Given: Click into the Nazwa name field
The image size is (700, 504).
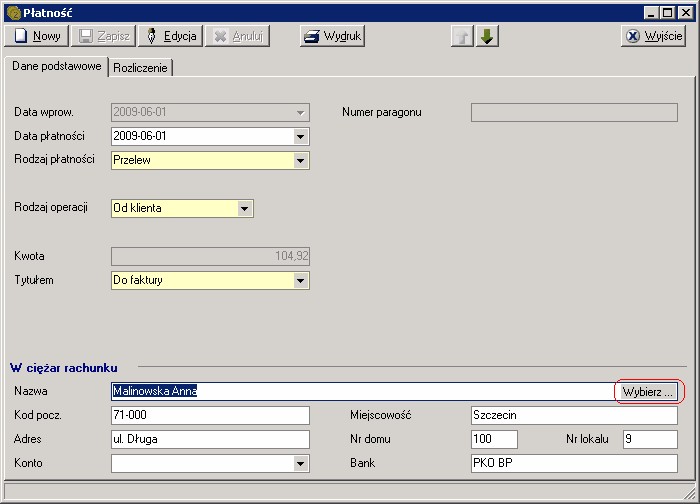Looking at the screenshot, I should pos(360,391).
